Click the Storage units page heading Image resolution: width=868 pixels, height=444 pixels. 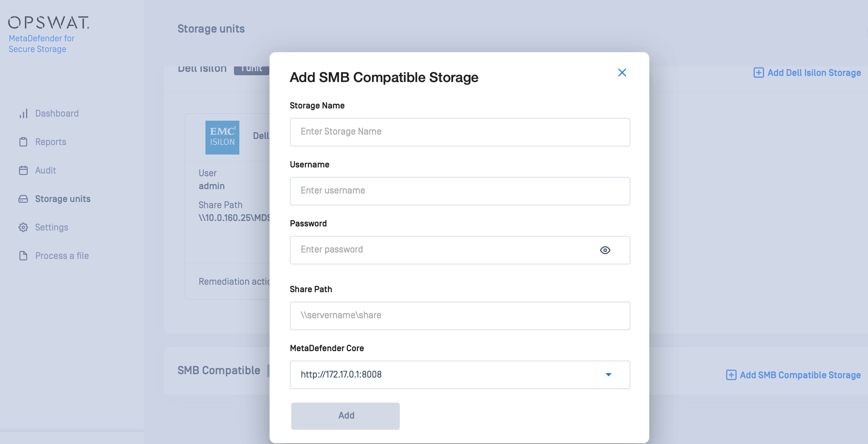point(211,29)
